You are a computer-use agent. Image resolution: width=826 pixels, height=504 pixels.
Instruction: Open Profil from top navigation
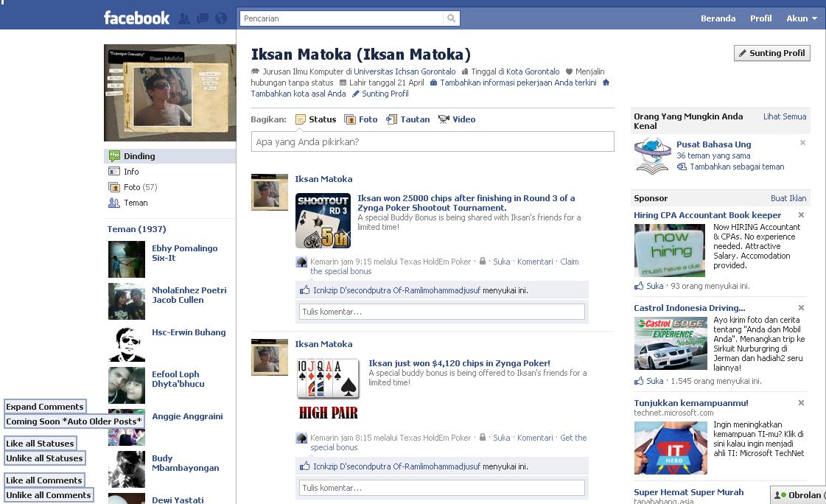pos(760,18)
